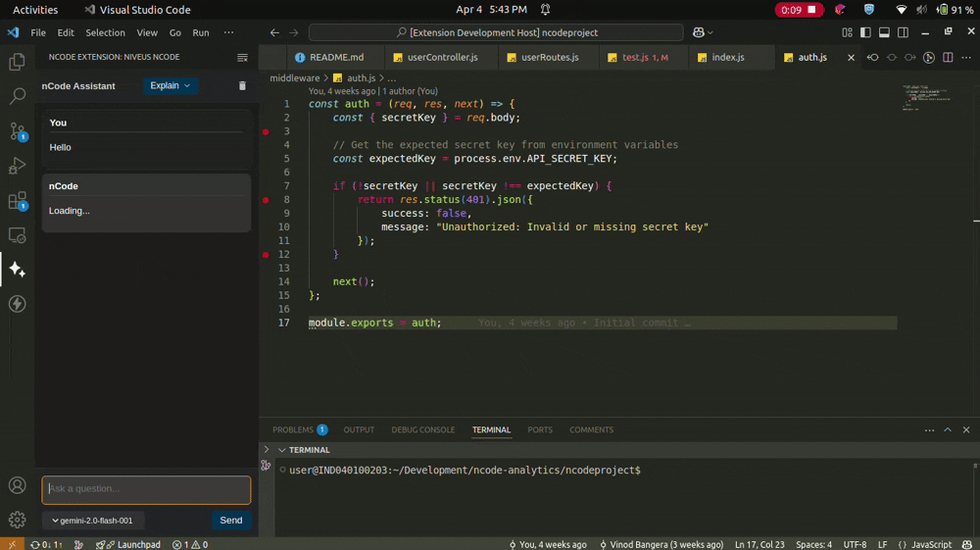
Task: Maximize the terminal panel
Action: pyautogui.click(x=948, y=430)
